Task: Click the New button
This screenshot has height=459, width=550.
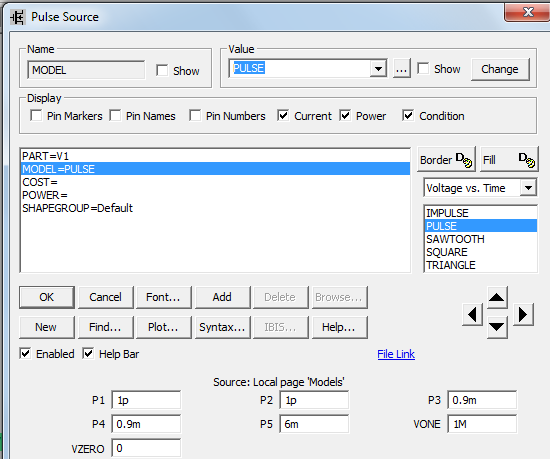Action: click(47, 327)
